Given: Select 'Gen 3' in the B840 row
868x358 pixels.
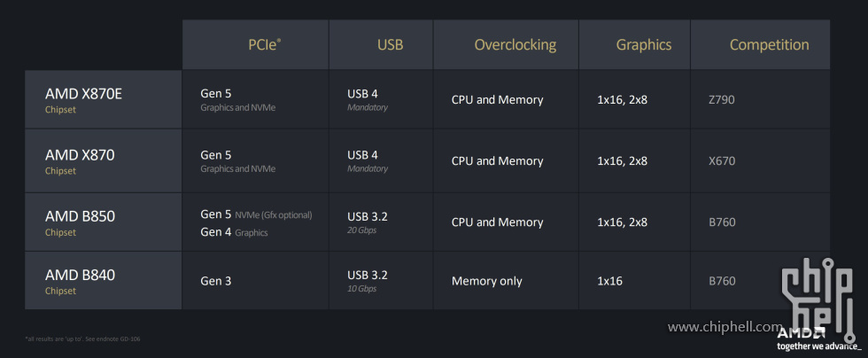Looking at the screenshot, I should (x=215, y=281).
